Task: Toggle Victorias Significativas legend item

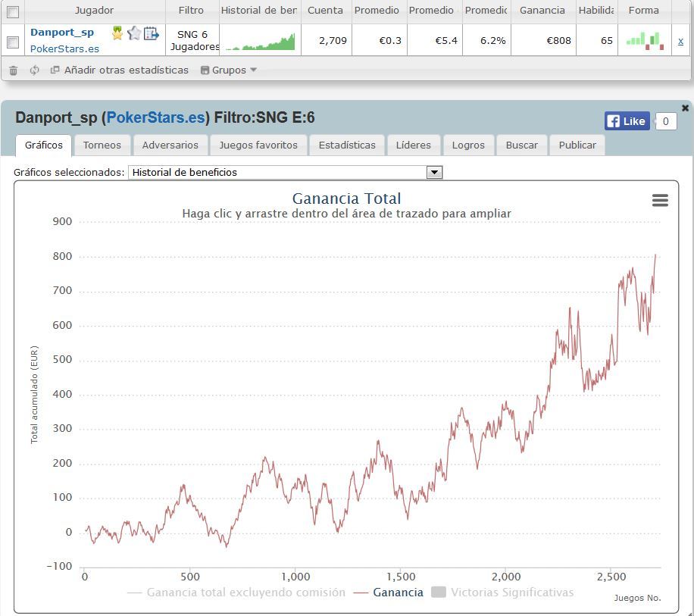Action: (502, 593)
